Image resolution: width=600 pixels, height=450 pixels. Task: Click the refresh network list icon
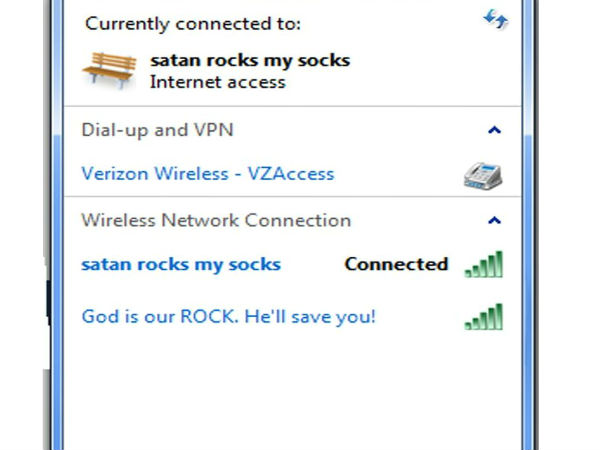coord(495,19)
